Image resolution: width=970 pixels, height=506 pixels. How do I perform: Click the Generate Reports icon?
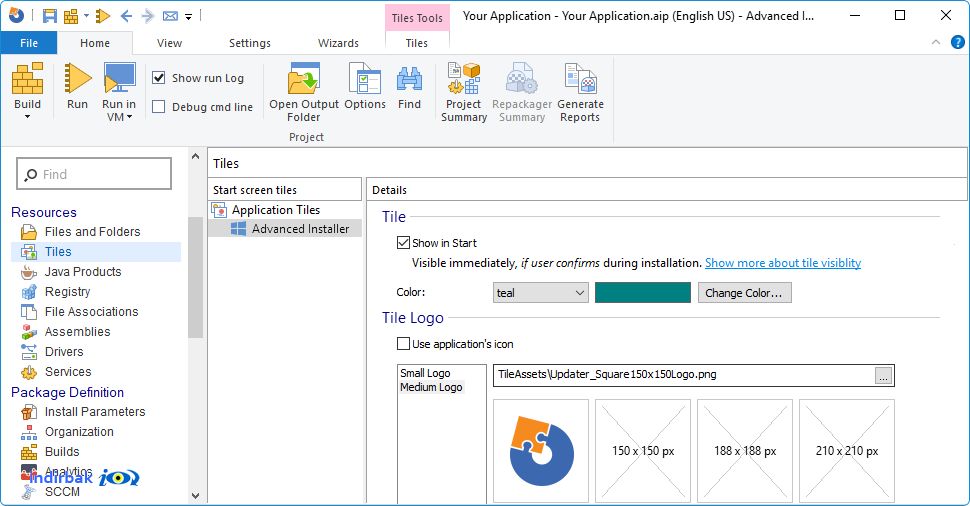click(x=580, y=79)
